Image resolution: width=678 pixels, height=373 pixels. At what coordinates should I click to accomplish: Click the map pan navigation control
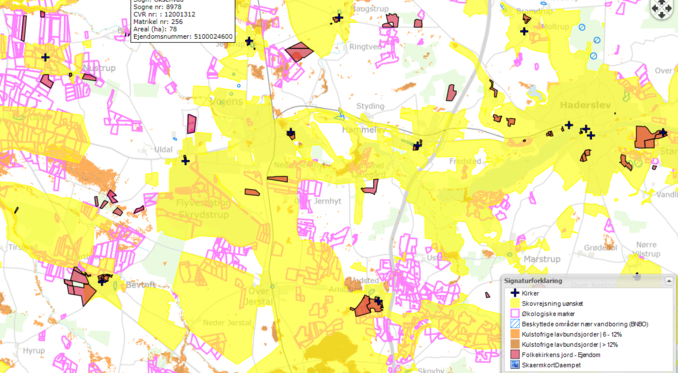pos(662,9)
